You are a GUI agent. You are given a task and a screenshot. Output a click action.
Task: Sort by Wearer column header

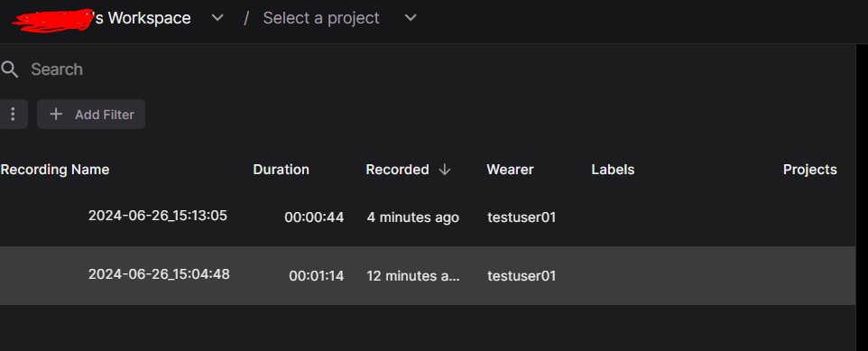(510, 170)
